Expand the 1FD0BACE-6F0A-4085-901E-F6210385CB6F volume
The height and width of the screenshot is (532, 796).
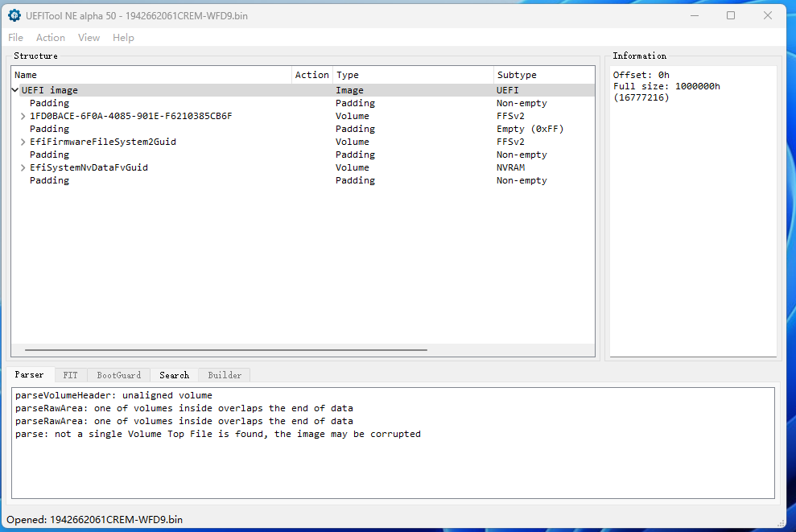pos(23,116)
